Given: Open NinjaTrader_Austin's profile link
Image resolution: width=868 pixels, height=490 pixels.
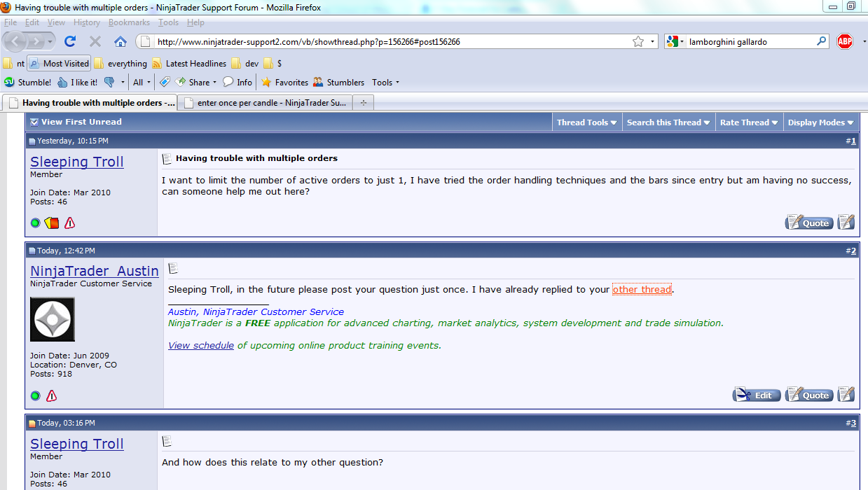Looking at the screenshot, I should pos(95,271).
